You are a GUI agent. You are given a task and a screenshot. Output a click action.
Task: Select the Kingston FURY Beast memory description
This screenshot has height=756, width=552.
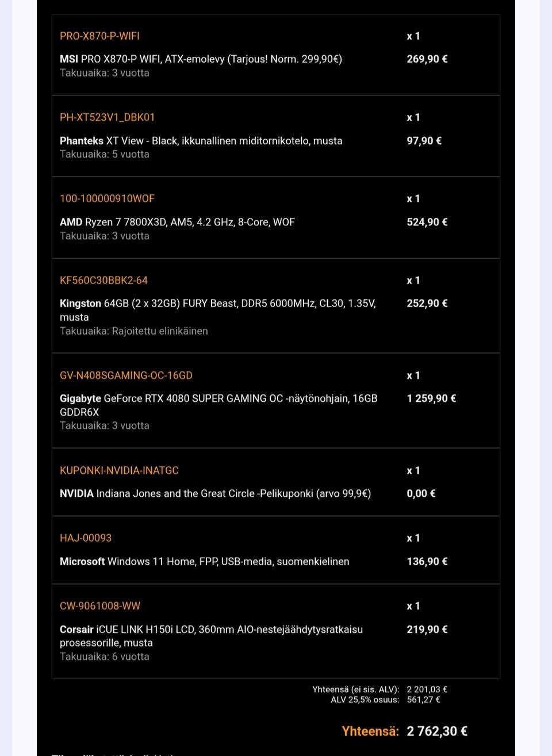pos(217,304)
